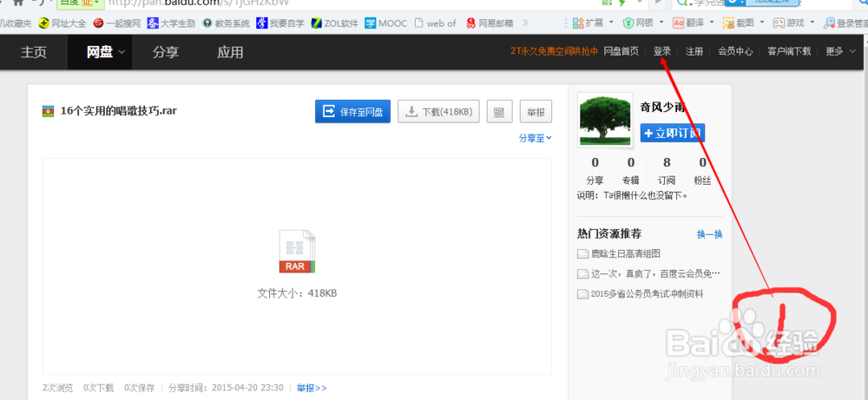This screenshot has height=400, width=868.
Task: Click the 举报>> link at the bottom
Action: coord(312,388)
